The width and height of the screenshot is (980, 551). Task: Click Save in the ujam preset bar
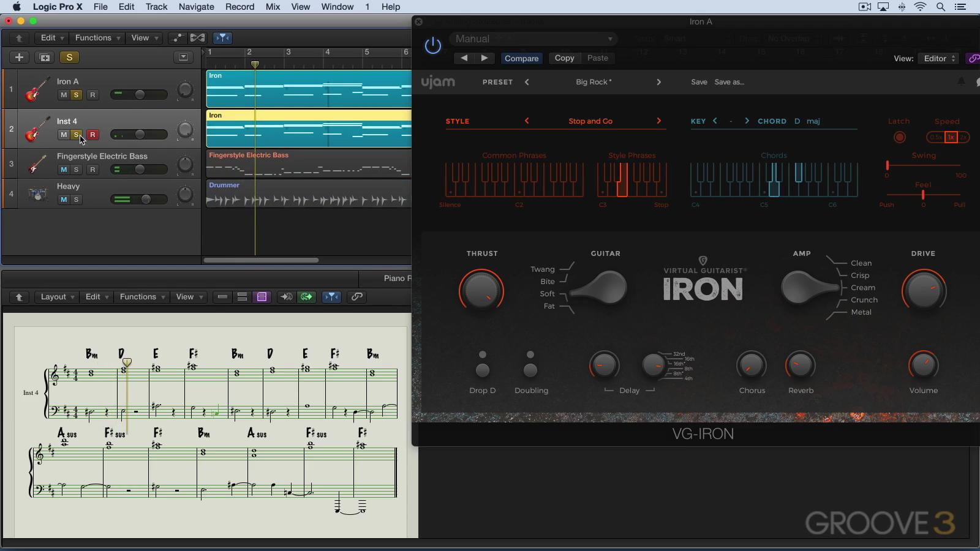tap(699, 82)
